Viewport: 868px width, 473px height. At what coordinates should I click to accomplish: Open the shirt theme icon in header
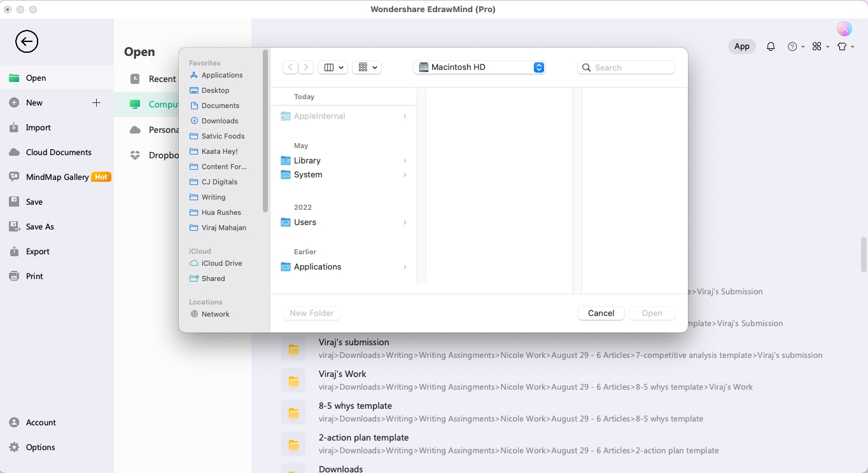(842, 46)
